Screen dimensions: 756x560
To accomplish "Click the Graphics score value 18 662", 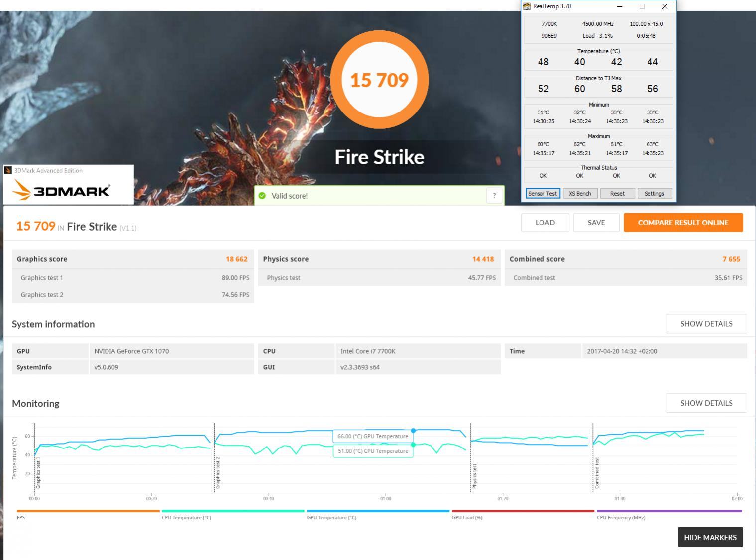I will coord(236,259).
